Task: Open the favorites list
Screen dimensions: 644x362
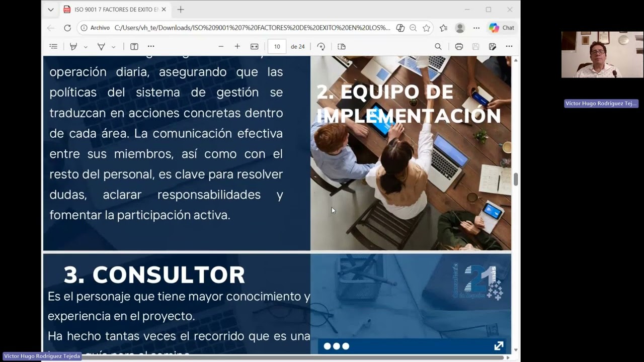Action: pyautogui.click(x=443, y=28)
